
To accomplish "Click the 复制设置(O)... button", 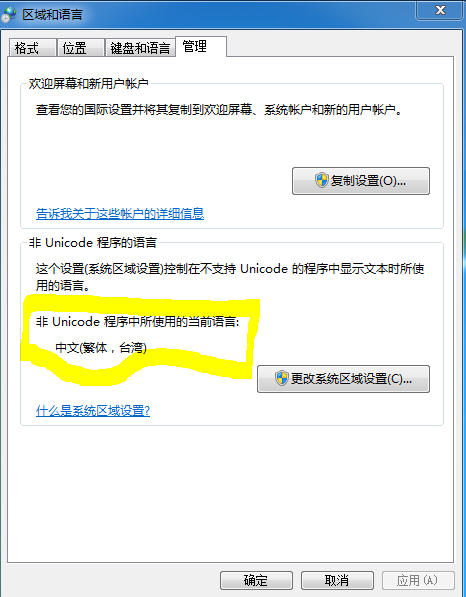I will 361,181.
